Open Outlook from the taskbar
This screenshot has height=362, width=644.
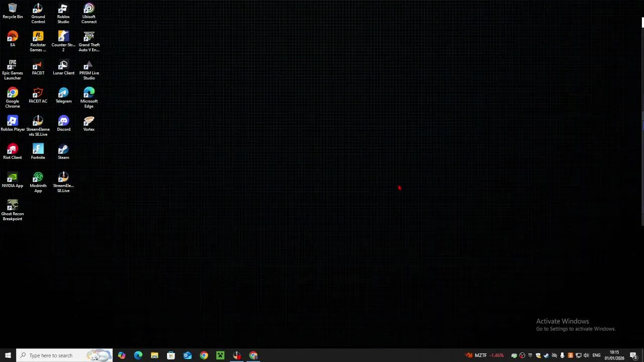pyautogui.click(x=187, y=355)
